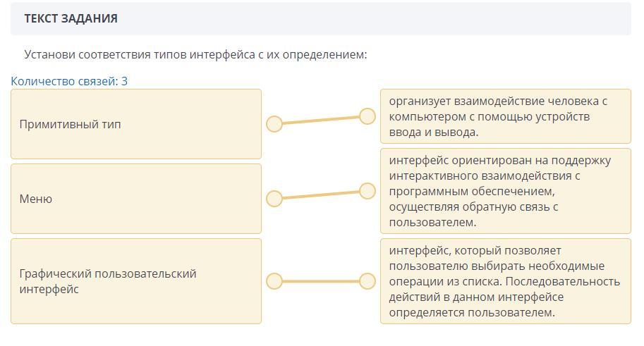Click connector circle beside Меню box
This screenshot has width=644, height=346.
click(274, 199)
